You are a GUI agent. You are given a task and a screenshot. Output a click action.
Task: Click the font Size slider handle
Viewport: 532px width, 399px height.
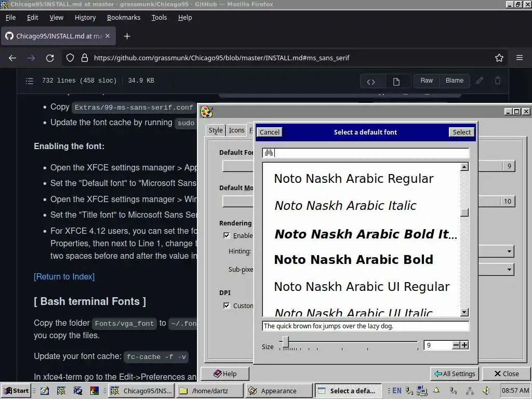[x=286, y=342]
